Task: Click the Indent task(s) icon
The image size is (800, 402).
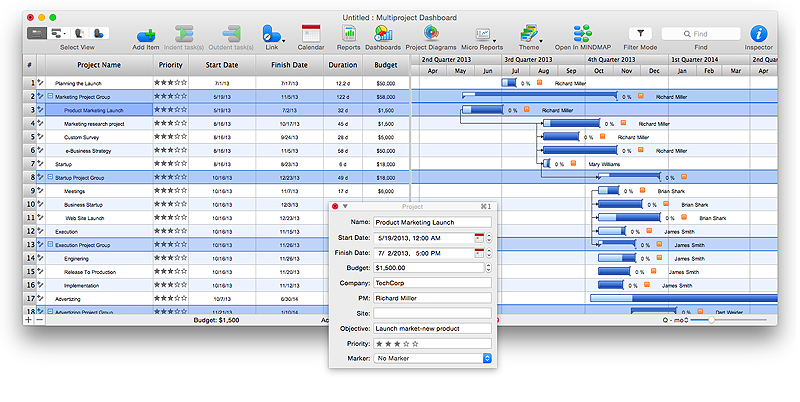Action: (185, 34)
